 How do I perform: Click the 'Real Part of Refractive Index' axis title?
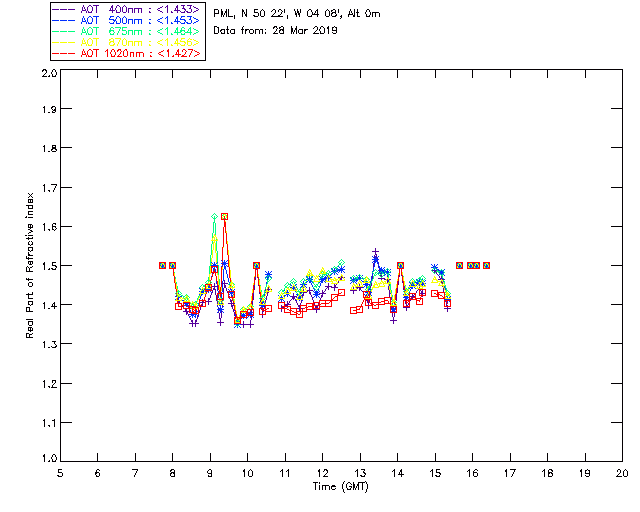[x=29, y=265]
